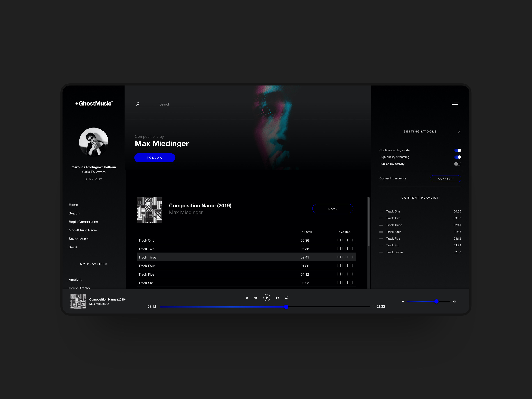This screenshot has height=399, width=532.
Task: Click the song progress slider handle
Action: click(x=286, y=307)
